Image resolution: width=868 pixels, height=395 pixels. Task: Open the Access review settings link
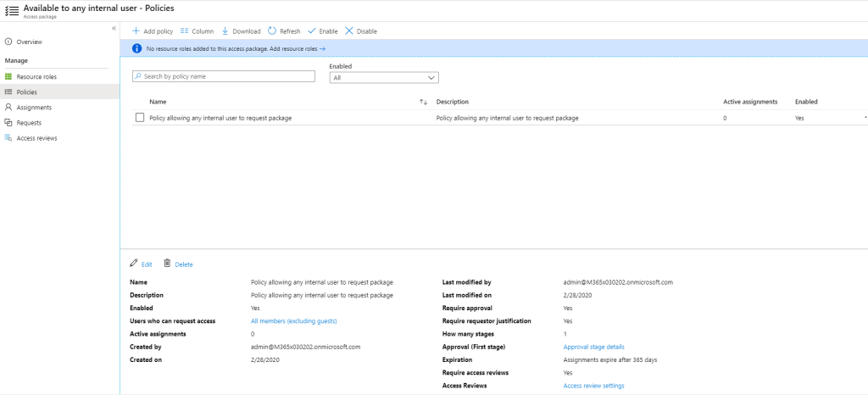coord(593,386)
